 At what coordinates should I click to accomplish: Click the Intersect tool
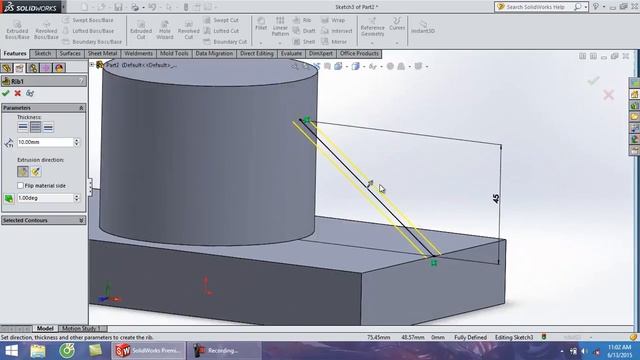(x=337, y=31)
